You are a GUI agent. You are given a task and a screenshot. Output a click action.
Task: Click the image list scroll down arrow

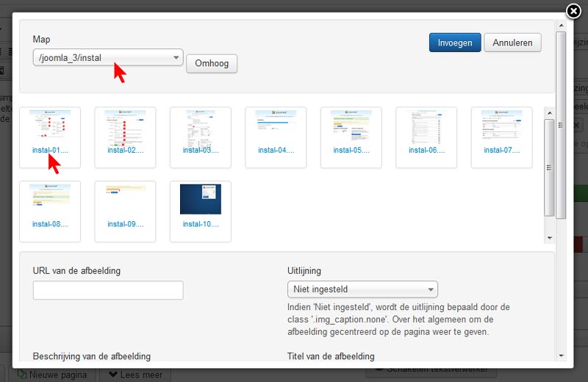click(x=549, y=238)
